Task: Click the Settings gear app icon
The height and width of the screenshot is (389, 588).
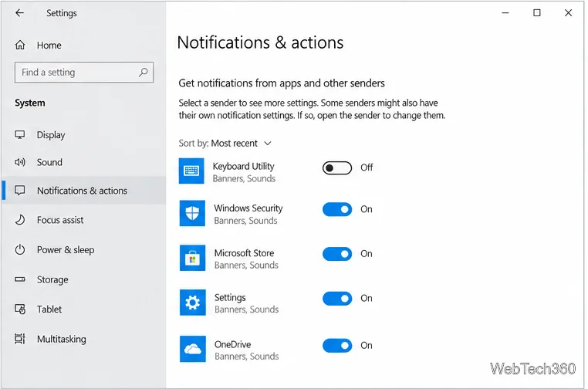Action: (193, 303)
